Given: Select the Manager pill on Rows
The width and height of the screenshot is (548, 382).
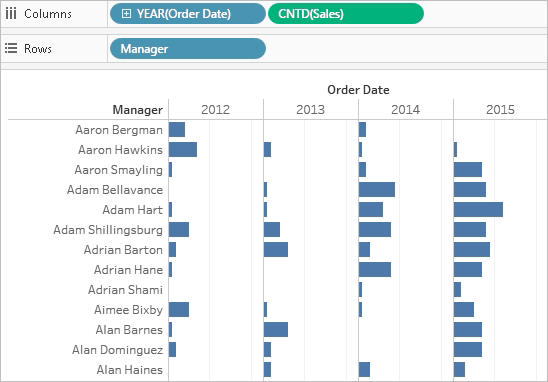Looking at the screenshot, I should click(188, 49).
